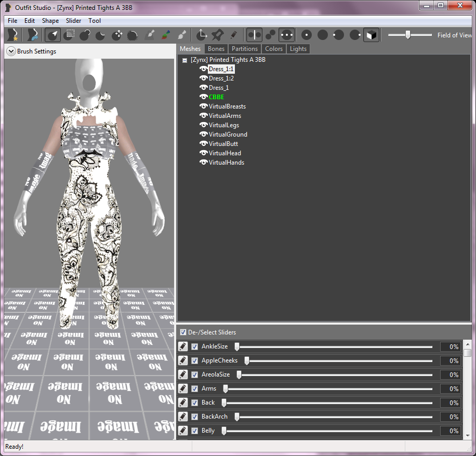The height and width of the screenshot is (456, 476).
Task: Choose the Mask brush tool
Action: tap(69, 35)
